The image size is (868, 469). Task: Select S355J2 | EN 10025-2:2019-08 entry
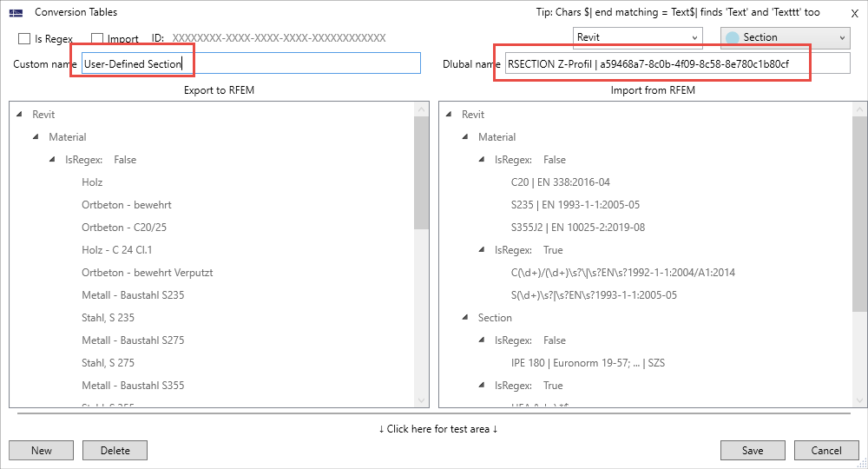coord(578,227)
